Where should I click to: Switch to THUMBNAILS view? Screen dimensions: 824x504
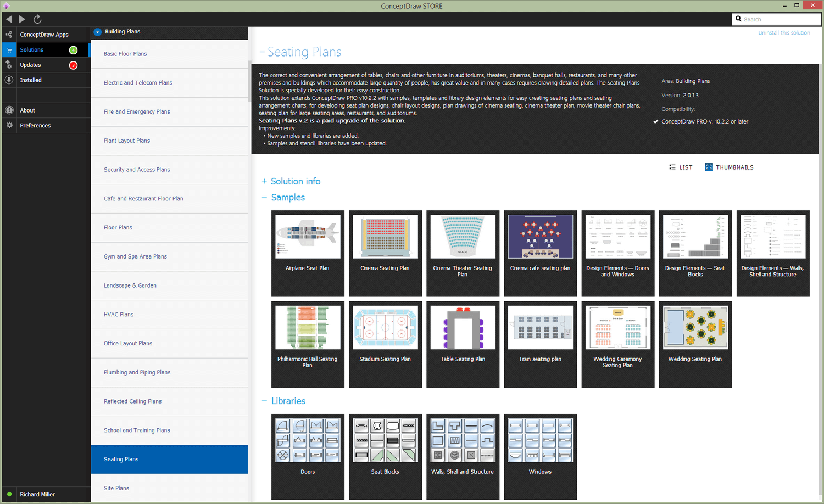[x=729, y=167]
